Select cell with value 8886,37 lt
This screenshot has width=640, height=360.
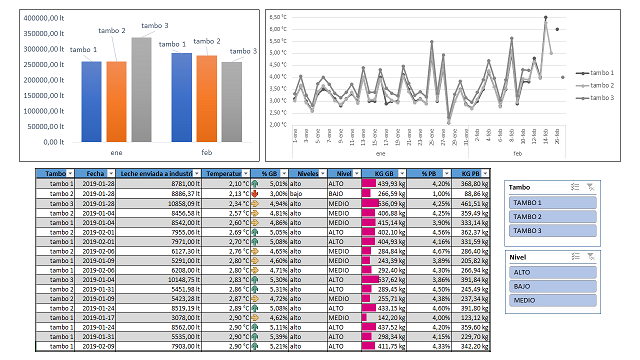(x=158, y=193)
